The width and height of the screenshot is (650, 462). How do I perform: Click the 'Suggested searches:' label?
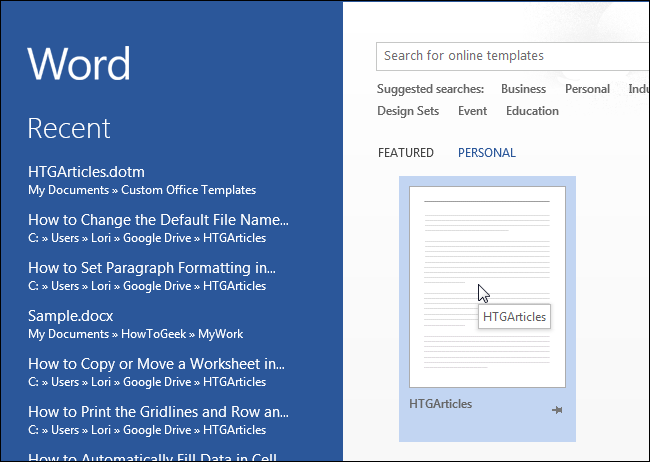tap(430, 89)
